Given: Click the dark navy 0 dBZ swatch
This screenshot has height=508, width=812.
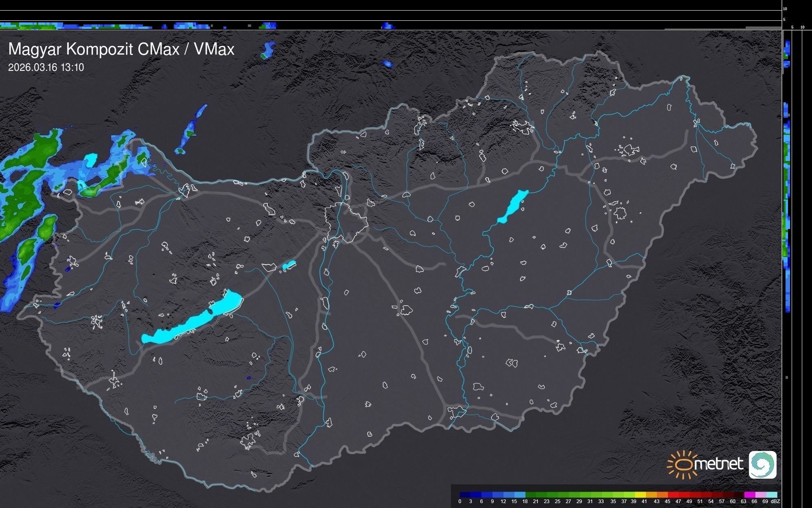Looking at the screenshot, I should coord(465,495).
